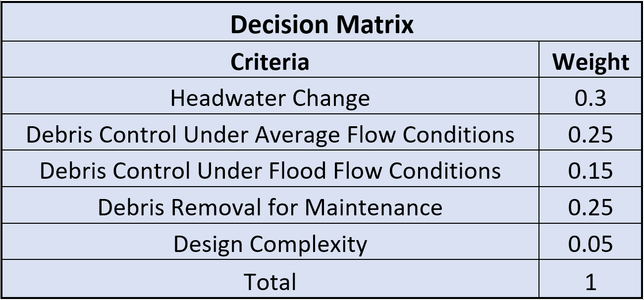The image size is (644, 300).
Task: Click the word Complexity in the table
Action: click(308, 244)
